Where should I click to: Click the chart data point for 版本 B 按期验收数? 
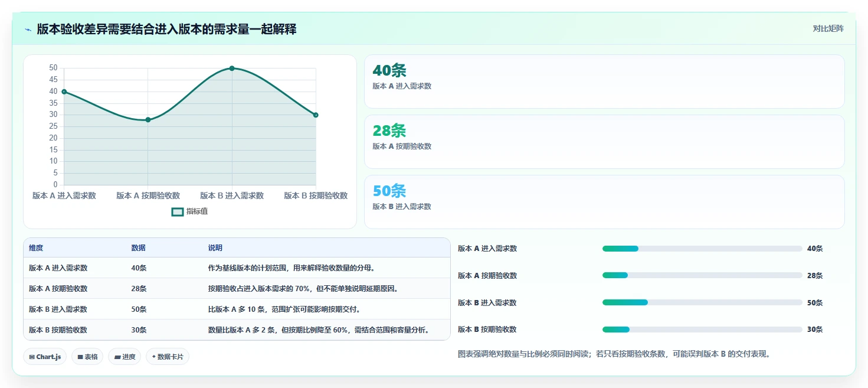(316, 115)
